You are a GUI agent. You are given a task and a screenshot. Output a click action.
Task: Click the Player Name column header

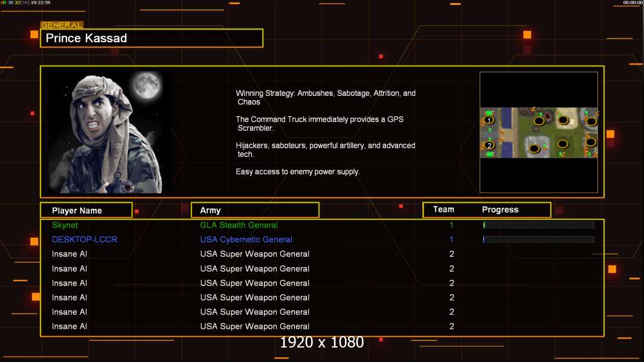86,210
